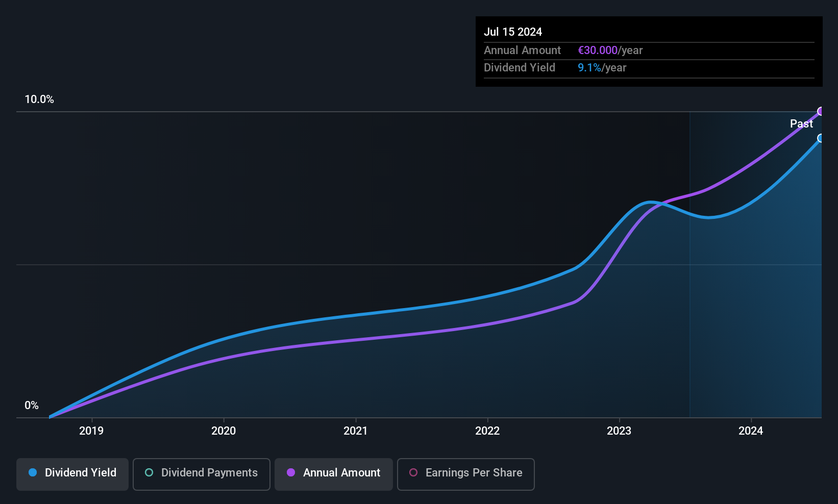838x504 pixels.
Task: Toggle the Dividend Payments series
Action: pyautogui.click(x=202, y=474)
